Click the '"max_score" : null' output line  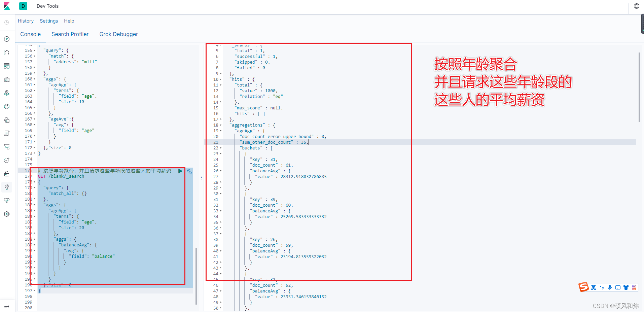pyautogui.click(x=258, y=108)
